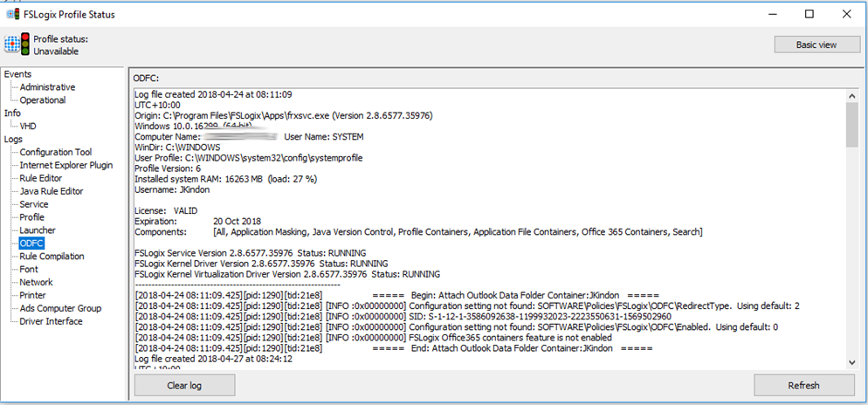
Task: Open the Driver Interface log
Action: click(x=51, y=321)
